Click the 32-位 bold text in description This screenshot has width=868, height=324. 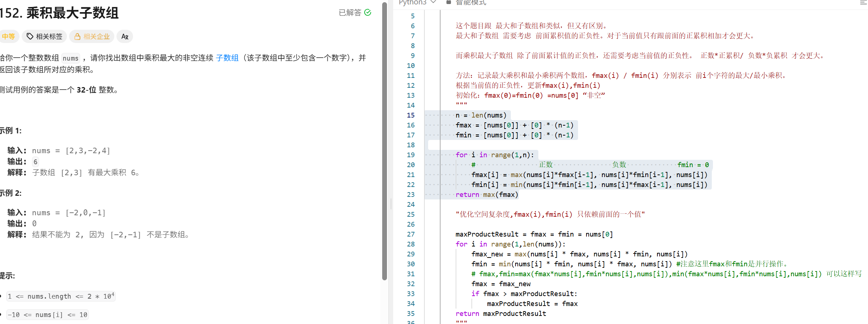[x=86, y=90]
